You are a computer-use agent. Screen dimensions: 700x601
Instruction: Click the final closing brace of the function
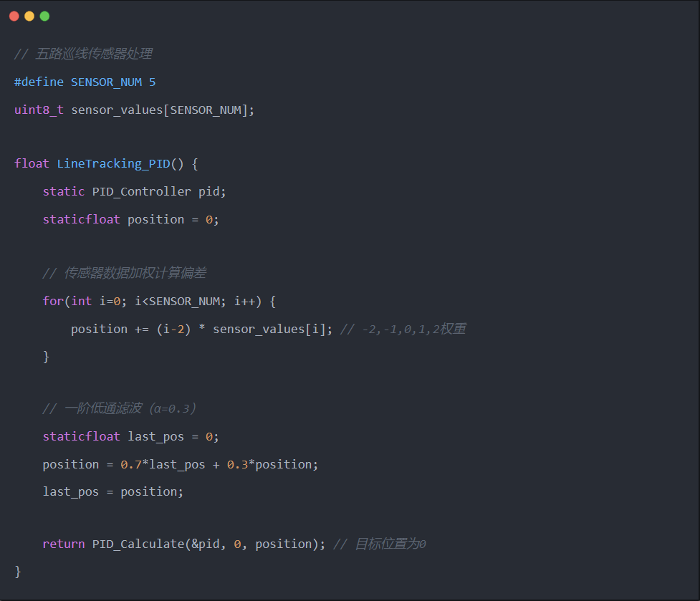tap(18, 572)
